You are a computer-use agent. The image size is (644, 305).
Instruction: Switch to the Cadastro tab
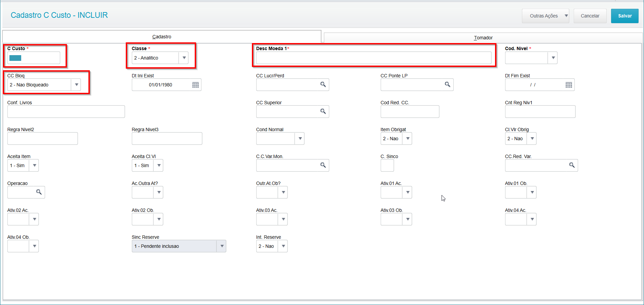coord(162,37)
